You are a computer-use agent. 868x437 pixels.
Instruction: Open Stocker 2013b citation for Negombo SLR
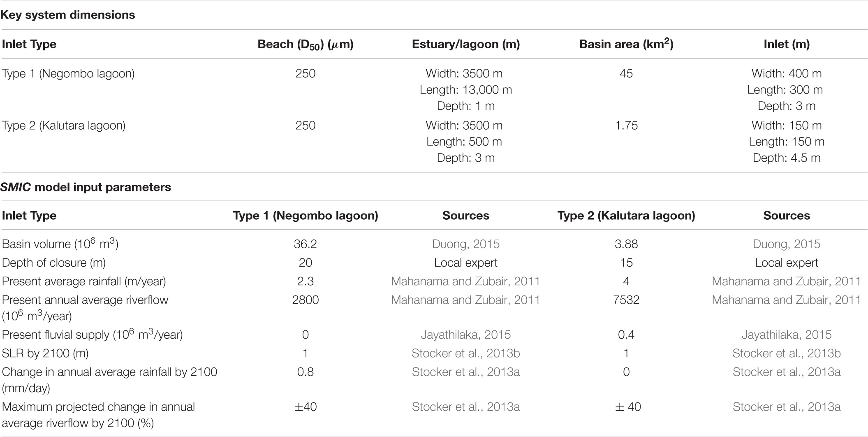465,353
